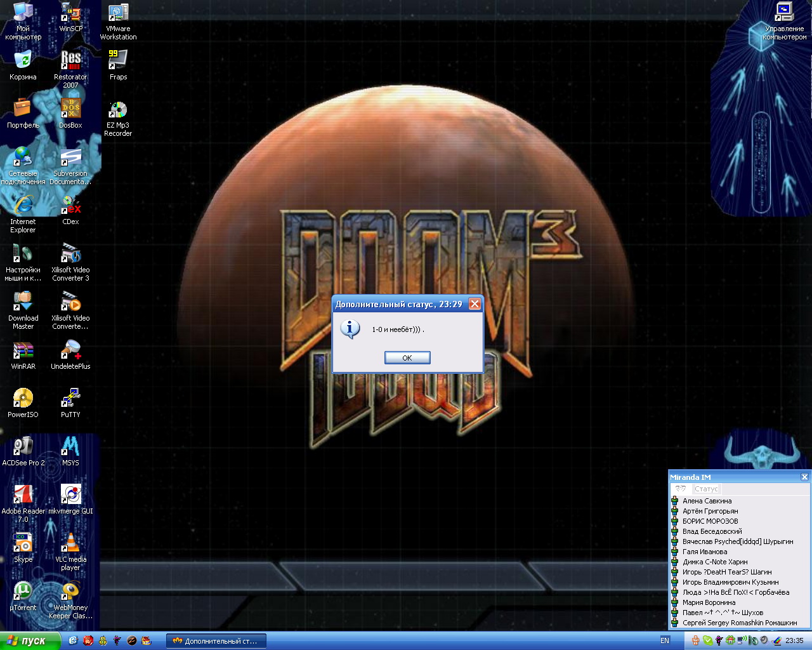Click the Дополнительный ст… taskbar button
This screenshot has height=650, width=812.
pos(216,641)
